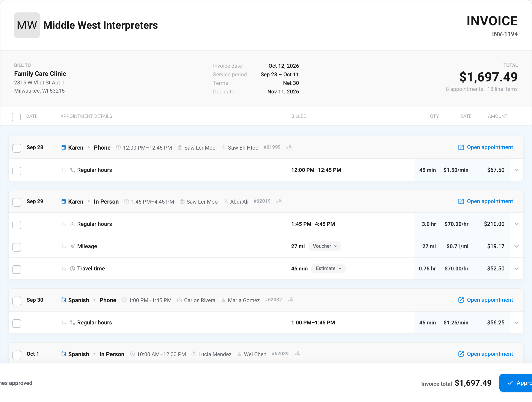Click the signature icon next to #61999
532x402 pixels.
pyautogui.click(x=289, y=147)
